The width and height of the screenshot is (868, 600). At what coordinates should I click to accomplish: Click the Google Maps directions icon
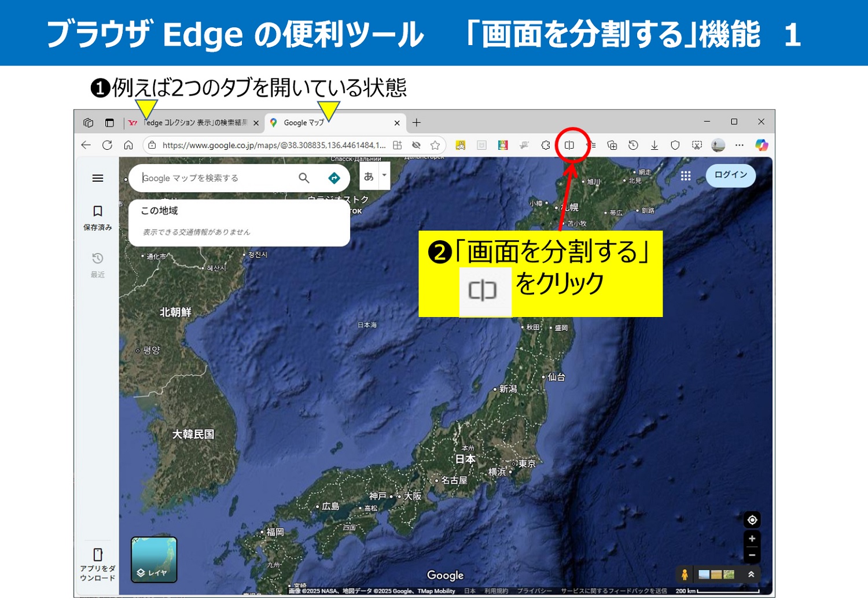pyautogui.click(x=334, y=178)
